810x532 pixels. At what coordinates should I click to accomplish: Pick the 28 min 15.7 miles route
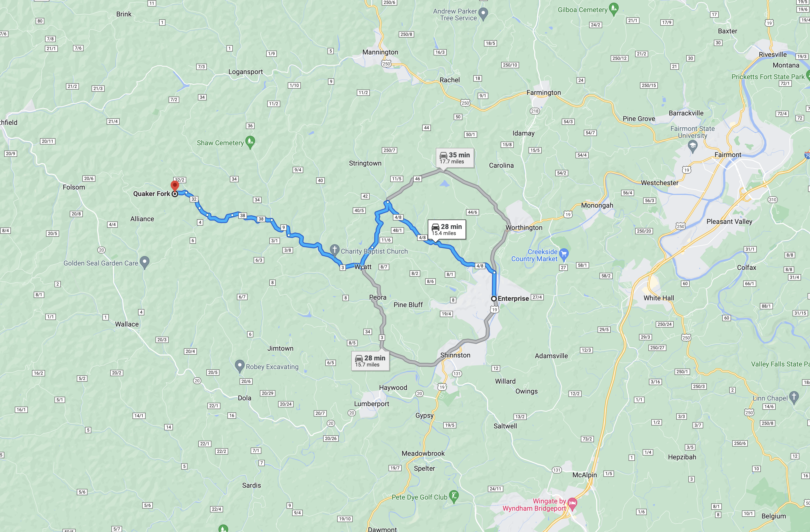pos(370,361)
